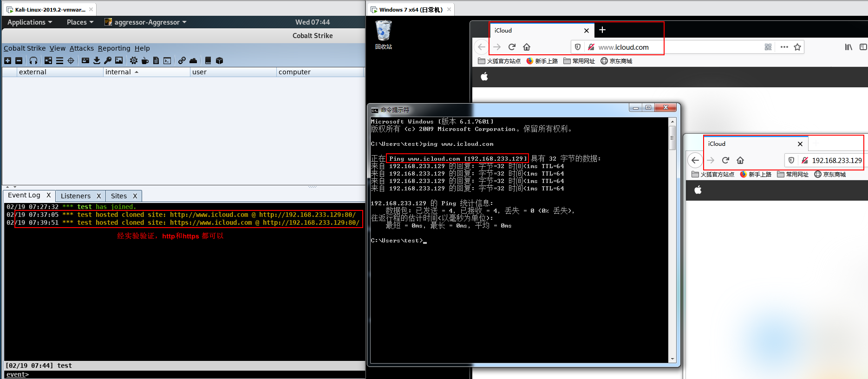Viewport: 868px width, 379px height.
Task: Expand the aggressor-Aggressor application menu
Action: (x=145, y=22)
